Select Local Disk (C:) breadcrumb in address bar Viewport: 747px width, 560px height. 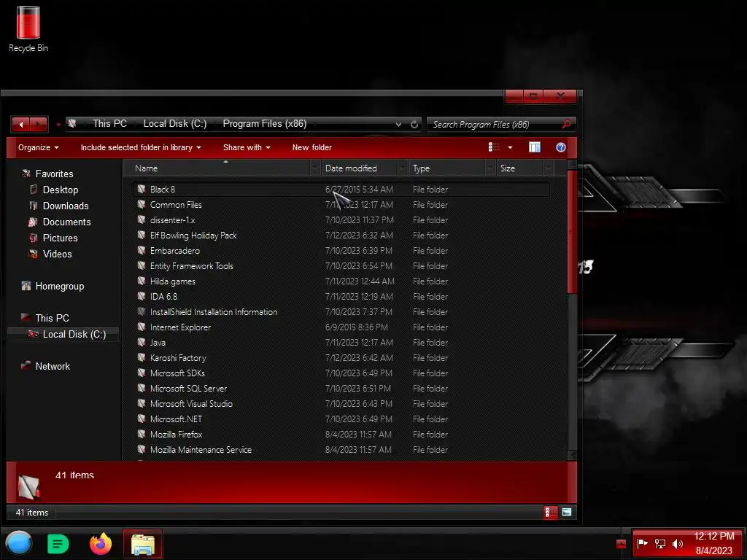[x=175, y=124]
